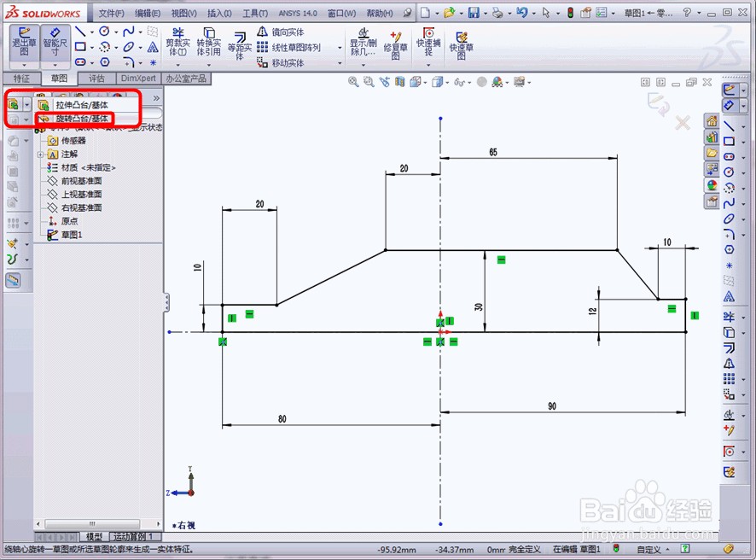Click the Trim Entities (剪裁实体) tool
This screenshot has height=560, width=756.
[x=177, y=42]
